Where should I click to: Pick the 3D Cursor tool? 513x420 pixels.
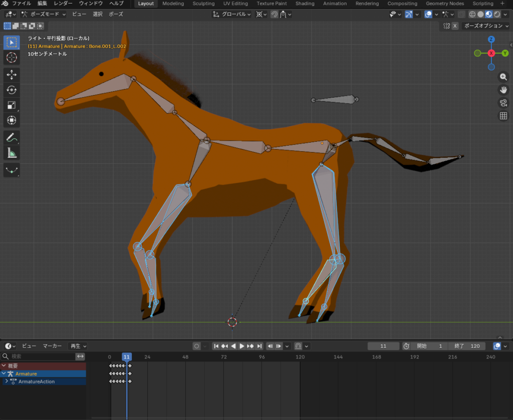click(x=12, y=58)
